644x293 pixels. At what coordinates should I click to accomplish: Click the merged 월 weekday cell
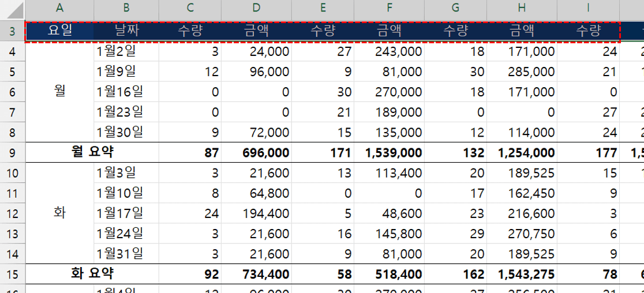[59, 92]
